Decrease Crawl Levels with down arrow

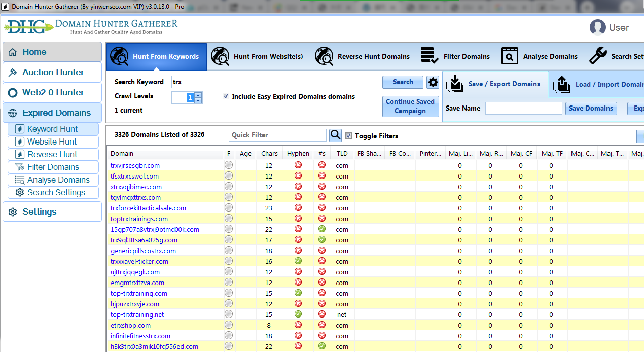[x=198, y=100]
